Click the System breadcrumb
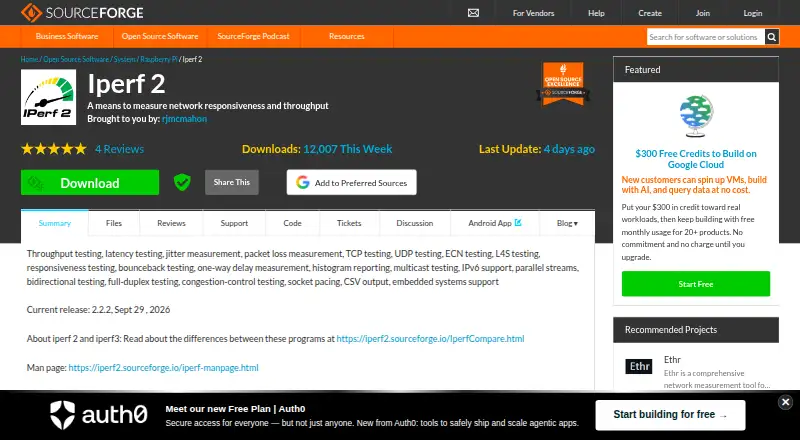 tap(124, 59)
